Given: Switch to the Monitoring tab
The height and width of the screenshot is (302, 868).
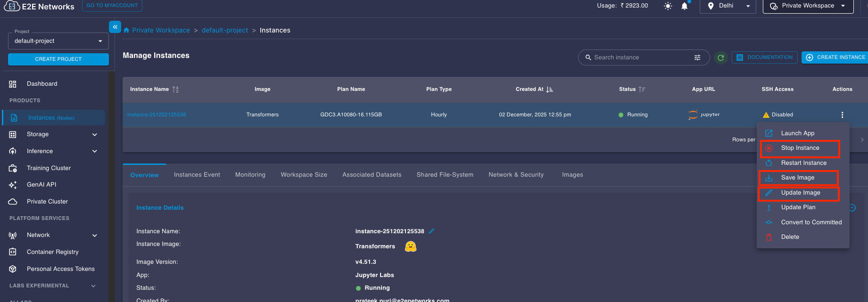Looking at the screenshot, I should click(250, 175).
